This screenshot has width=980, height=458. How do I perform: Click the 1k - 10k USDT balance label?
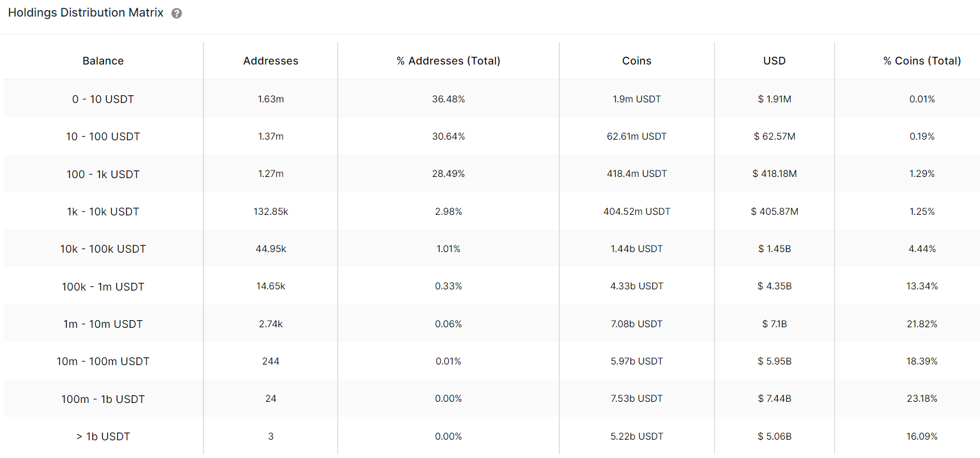coord(103,212)
